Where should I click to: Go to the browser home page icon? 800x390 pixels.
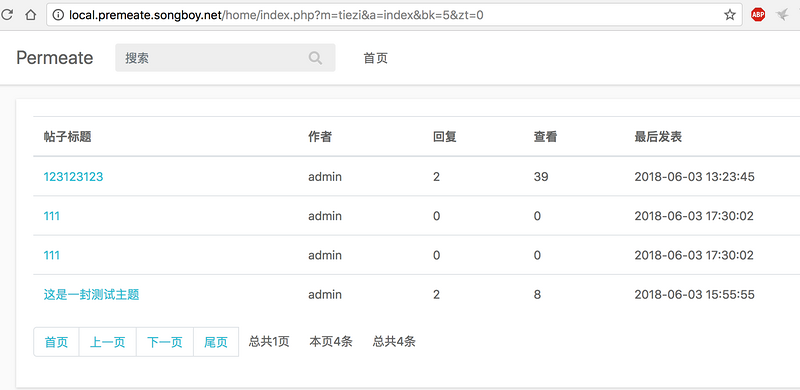click(31, 15)
